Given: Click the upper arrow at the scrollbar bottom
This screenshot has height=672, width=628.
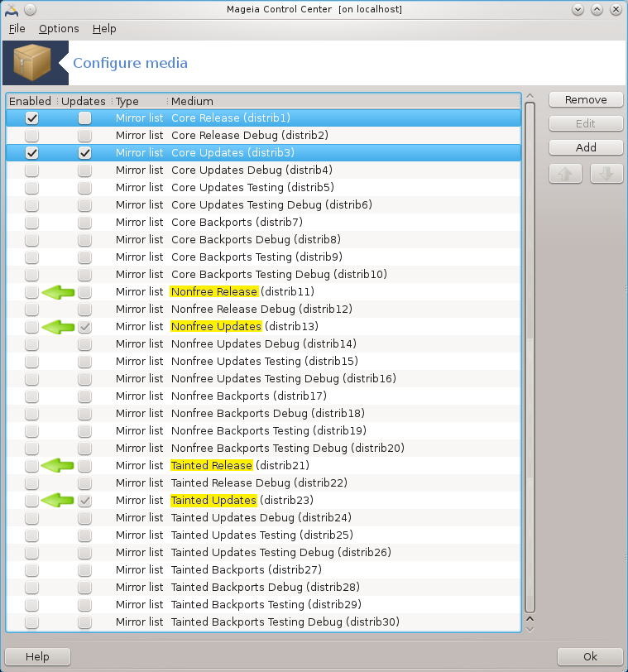Looking at the screenshot, I should pyautogui.click(x=530, y=619).
